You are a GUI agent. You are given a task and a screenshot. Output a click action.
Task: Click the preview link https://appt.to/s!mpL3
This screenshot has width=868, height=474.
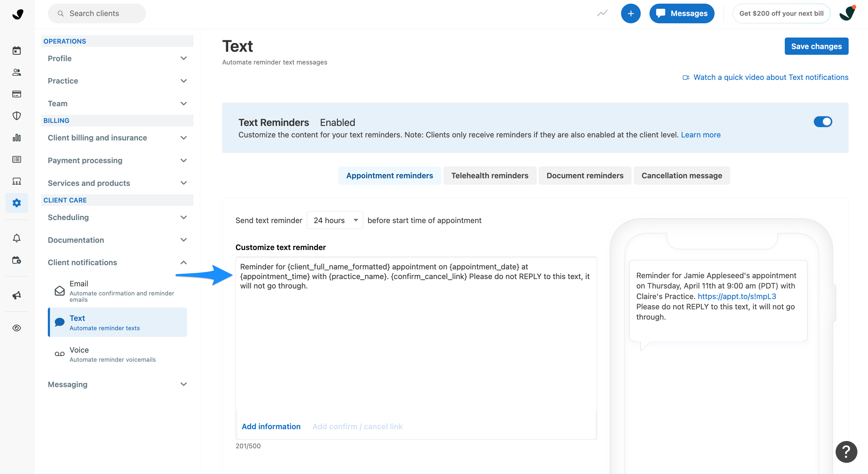[737, 296]
